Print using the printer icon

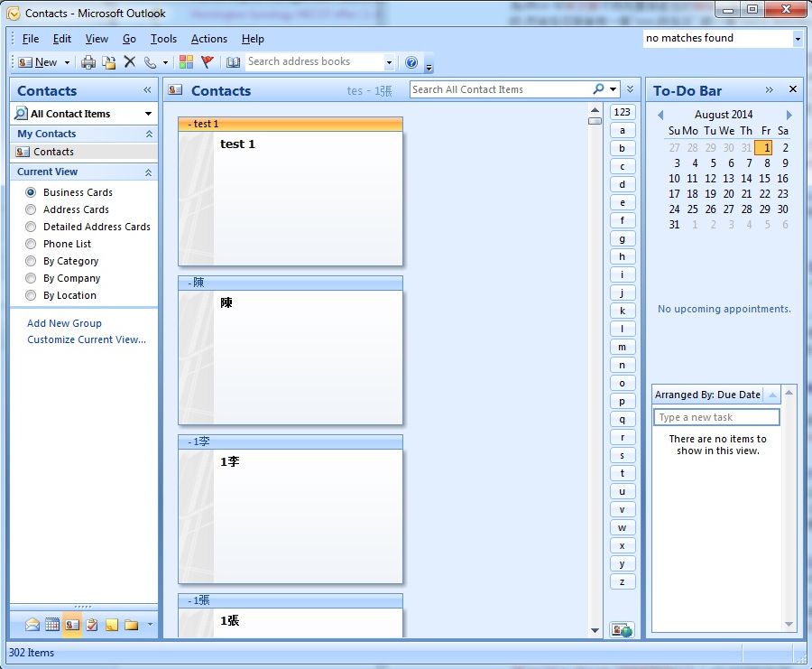(x=88, y=62)
